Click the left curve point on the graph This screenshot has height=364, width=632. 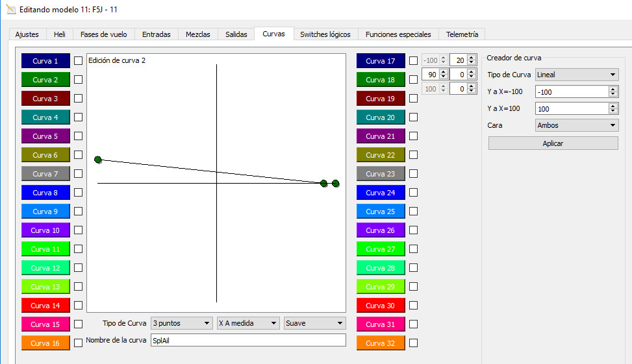click(98, 160)
